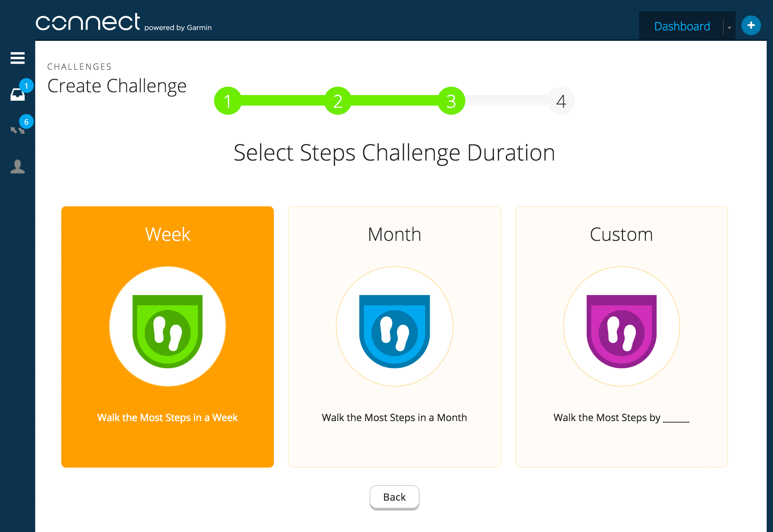Select the Week duration card
Screen dimensions: 773x532
[168, 337]
